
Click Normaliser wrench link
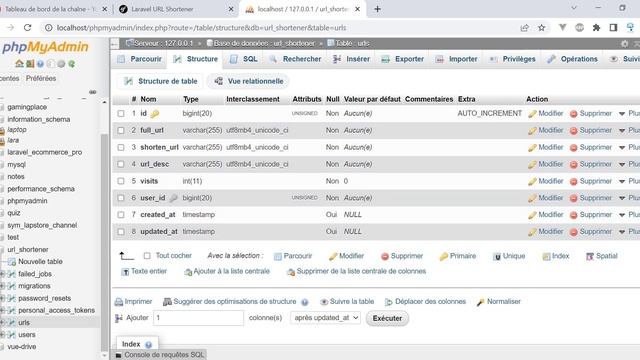pyautogui.click(x=498, y=302)
